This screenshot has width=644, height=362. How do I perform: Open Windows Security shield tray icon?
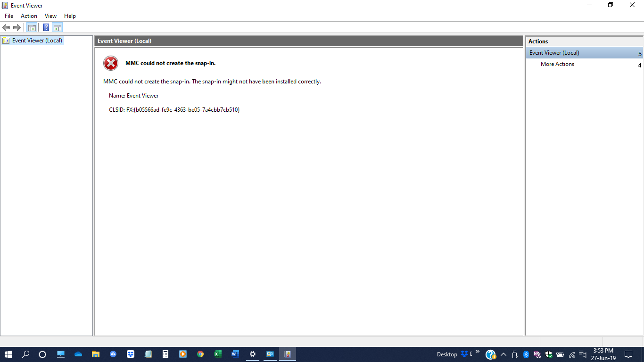[549, 354]
